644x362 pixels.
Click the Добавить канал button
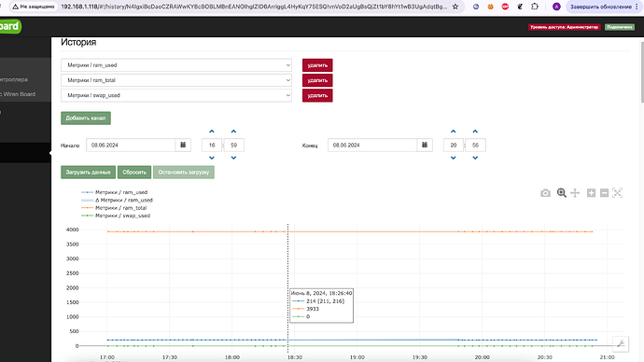point(86,118)
